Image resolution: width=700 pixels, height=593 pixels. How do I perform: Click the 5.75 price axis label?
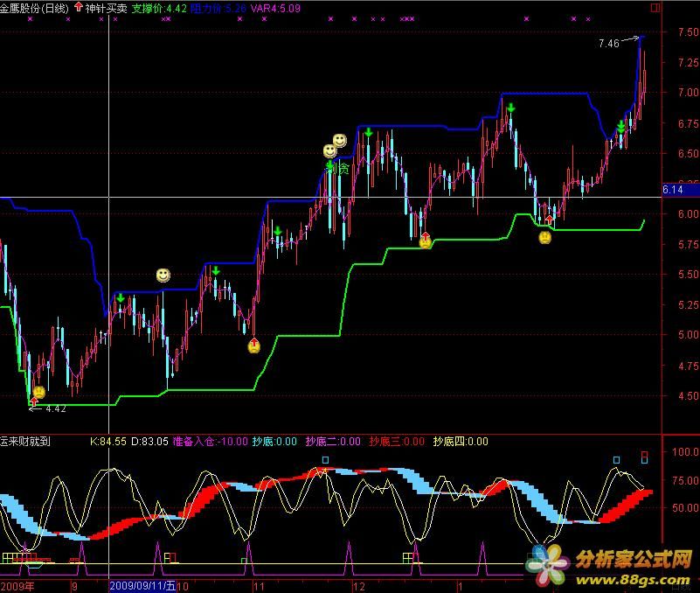[688, 244]
